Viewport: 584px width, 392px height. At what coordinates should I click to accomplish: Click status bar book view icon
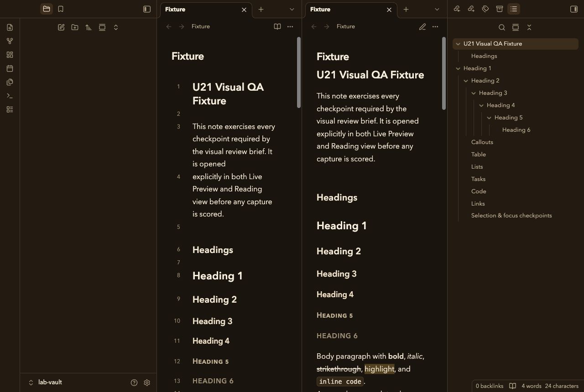click(x=513, y=386)
